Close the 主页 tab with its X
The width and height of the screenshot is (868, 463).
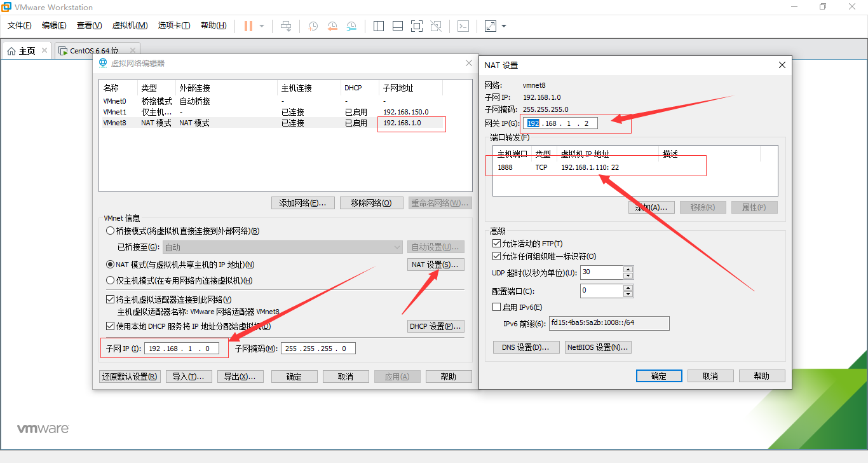[x=44, y=50]
